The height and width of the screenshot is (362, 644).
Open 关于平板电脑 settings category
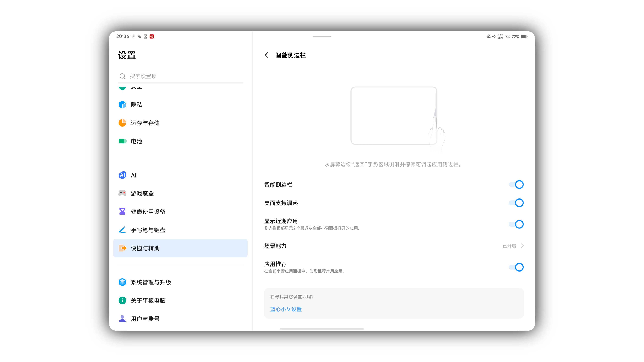tap(180, 300)
